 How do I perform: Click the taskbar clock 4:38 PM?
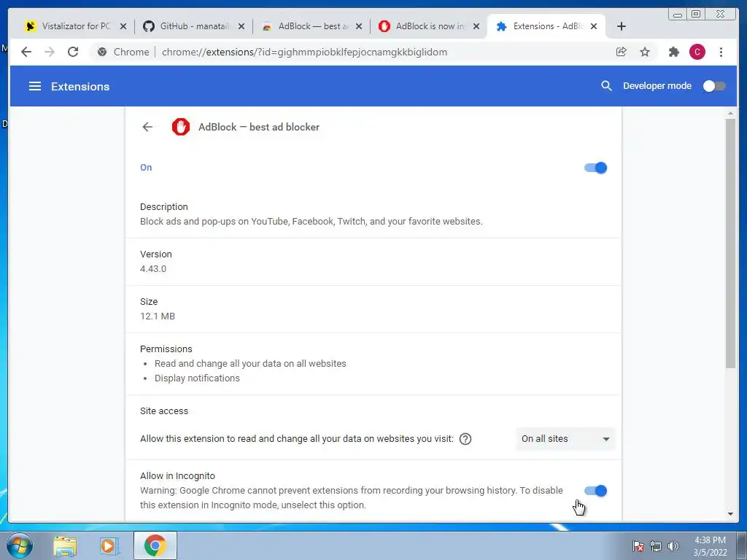click(710, 545)
